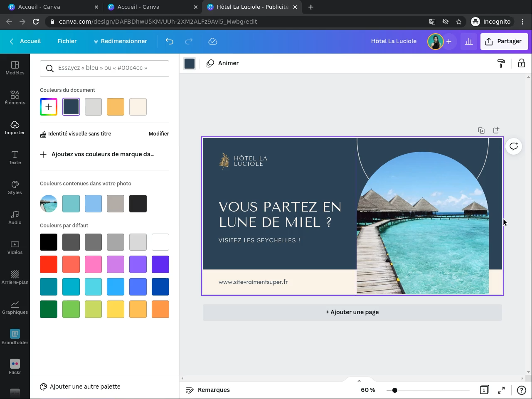This screenshot has height=399, width=532.
Task: Select the white default color swatch
Action: 160,242
